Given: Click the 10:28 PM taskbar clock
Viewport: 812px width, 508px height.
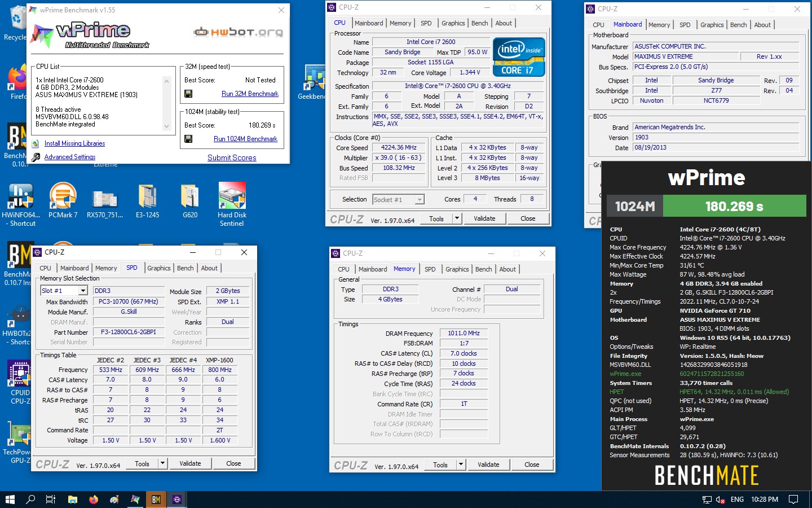Looking at the screenshot, I should point(765,500).
